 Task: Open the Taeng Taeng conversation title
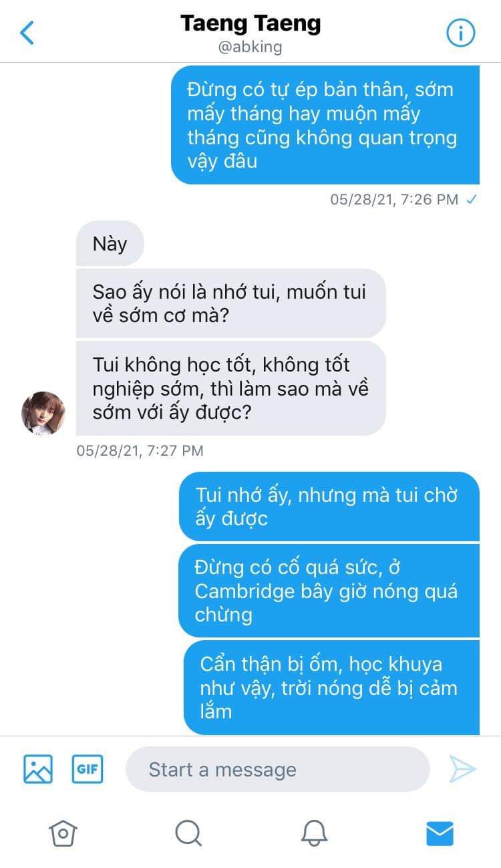coord(251,24)
